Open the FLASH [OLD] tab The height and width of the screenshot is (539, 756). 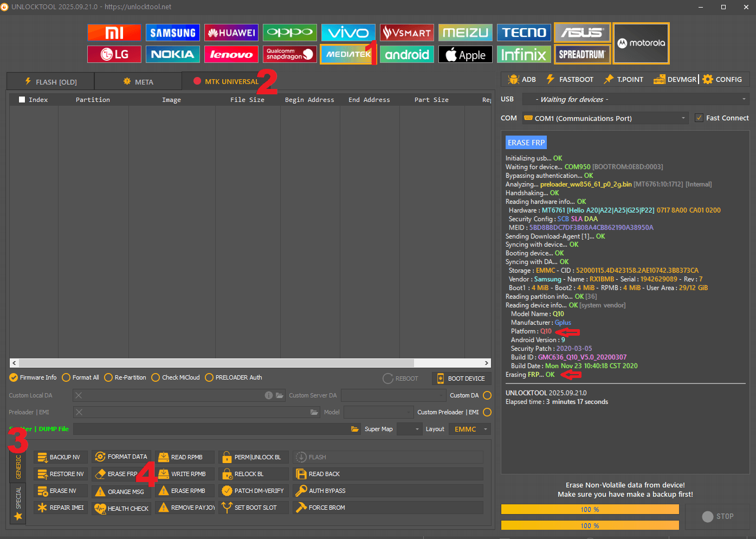50,82
